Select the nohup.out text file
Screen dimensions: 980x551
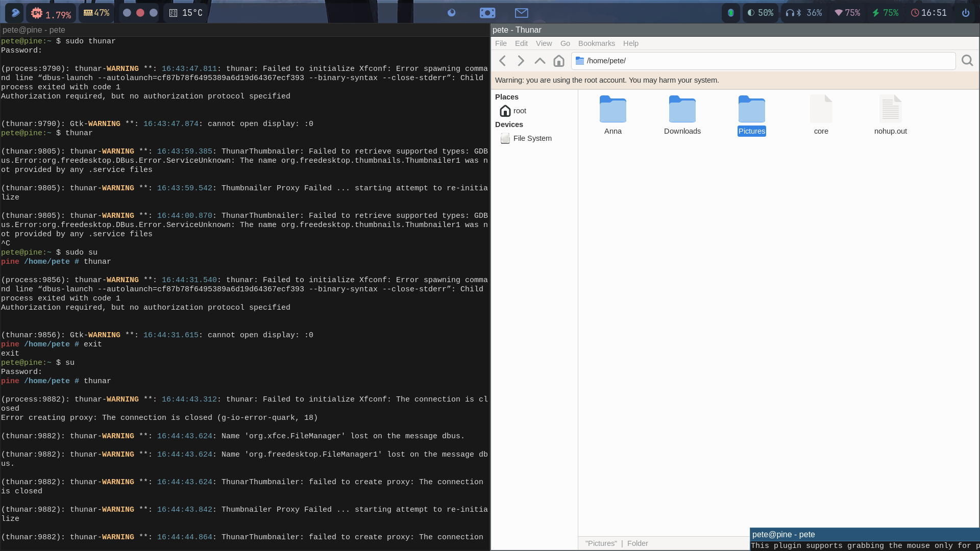pyautogui.click(x=890, y=110)
